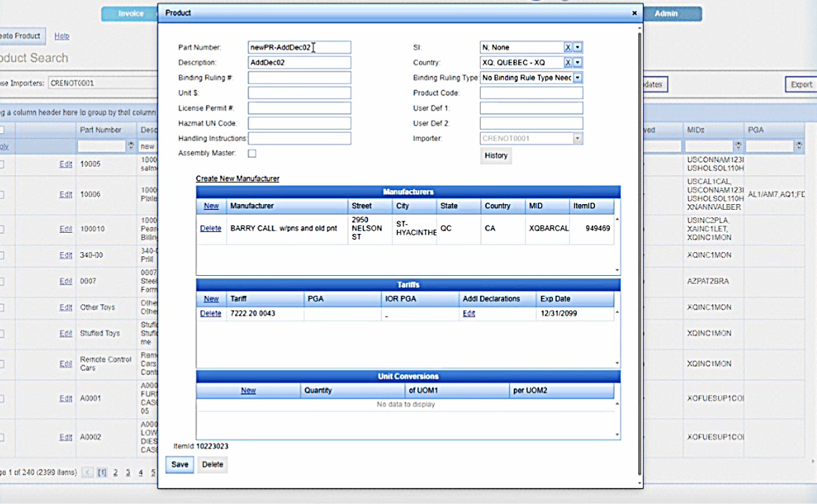Click the Create New Manufacturer link
The image size is (817, 504).
pos(237,179)
